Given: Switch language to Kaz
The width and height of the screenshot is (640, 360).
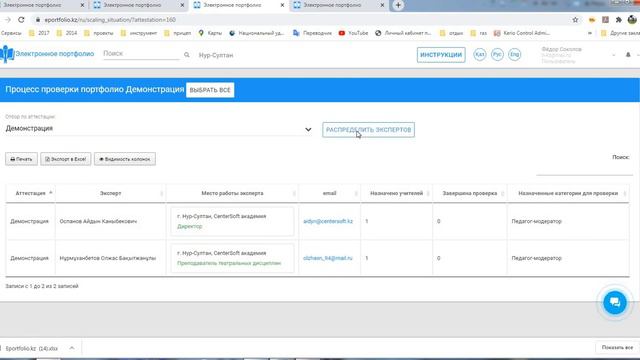Looking at the screenshot, I should [480, 54].
